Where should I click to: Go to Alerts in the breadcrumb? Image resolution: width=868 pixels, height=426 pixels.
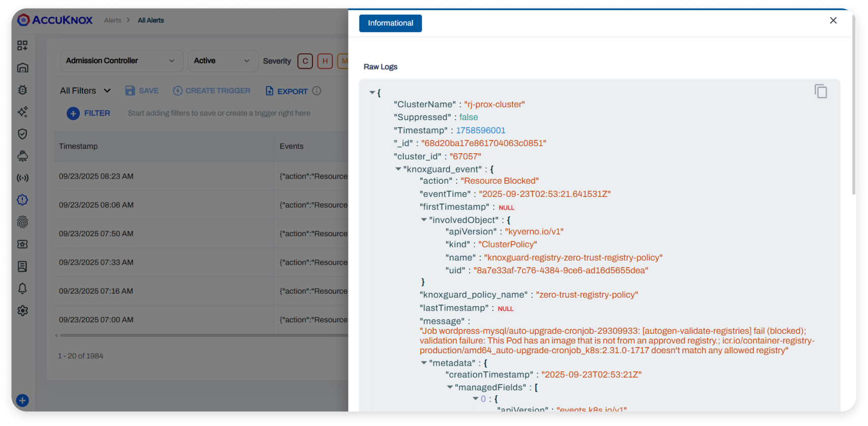point(112,20)
